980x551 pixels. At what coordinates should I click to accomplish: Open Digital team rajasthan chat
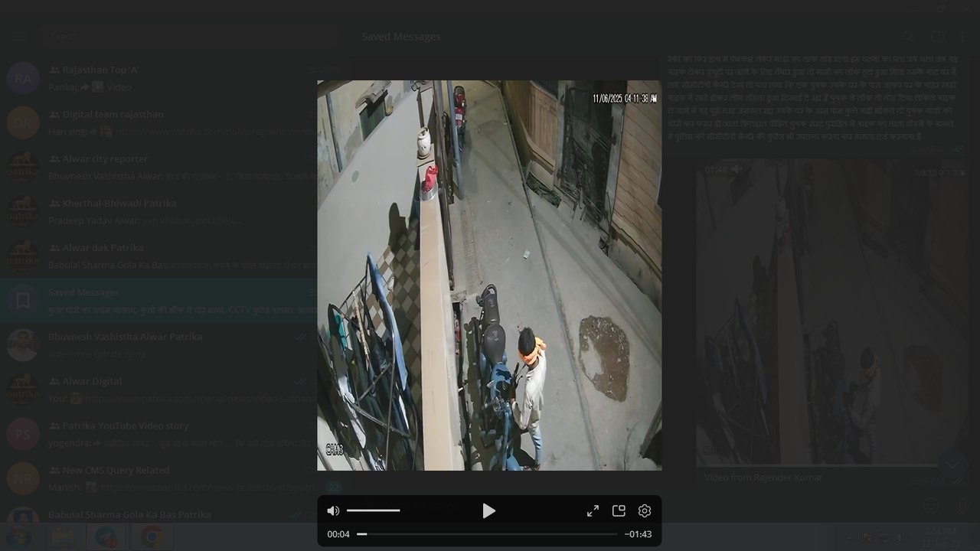pos(175,122)
